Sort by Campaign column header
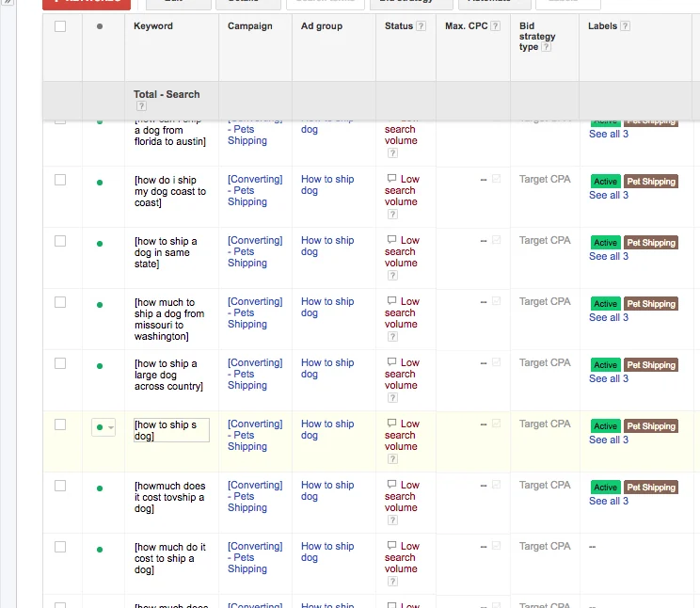 (x=250, y=26)
